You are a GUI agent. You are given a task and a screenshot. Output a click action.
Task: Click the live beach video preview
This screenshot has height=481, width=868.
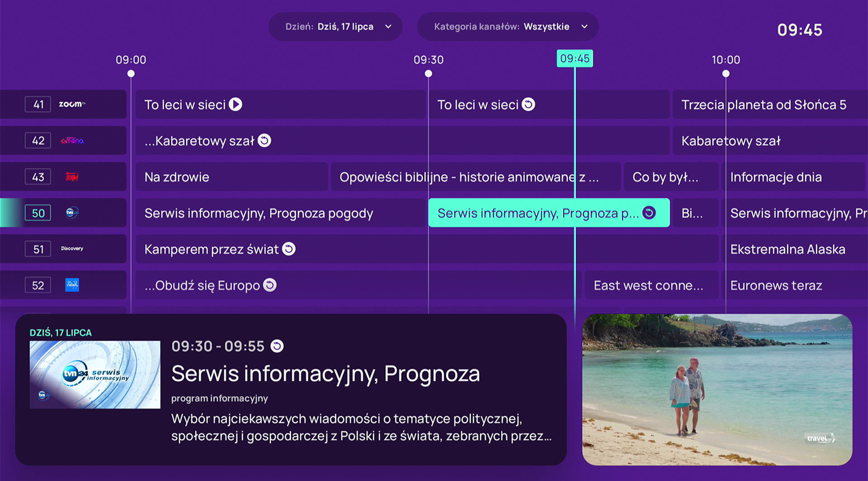click(717, 389)
